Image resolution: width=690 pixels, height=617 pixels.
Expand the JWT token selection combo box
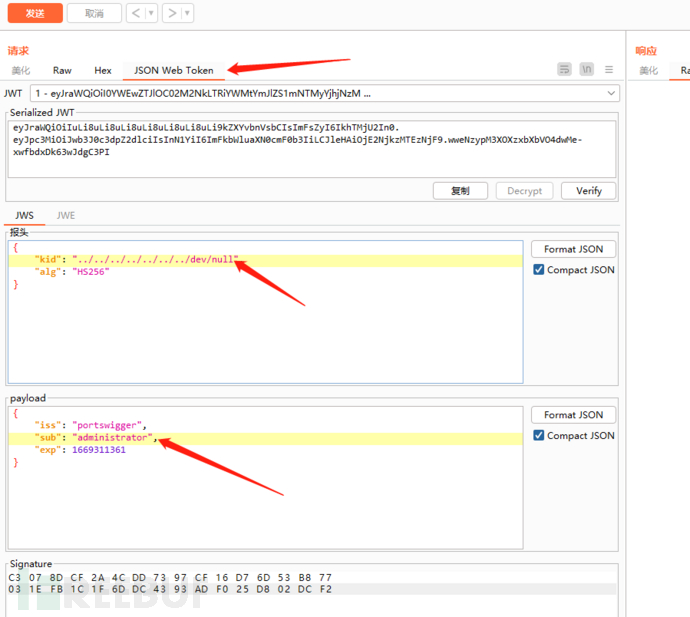click(611, 93)
